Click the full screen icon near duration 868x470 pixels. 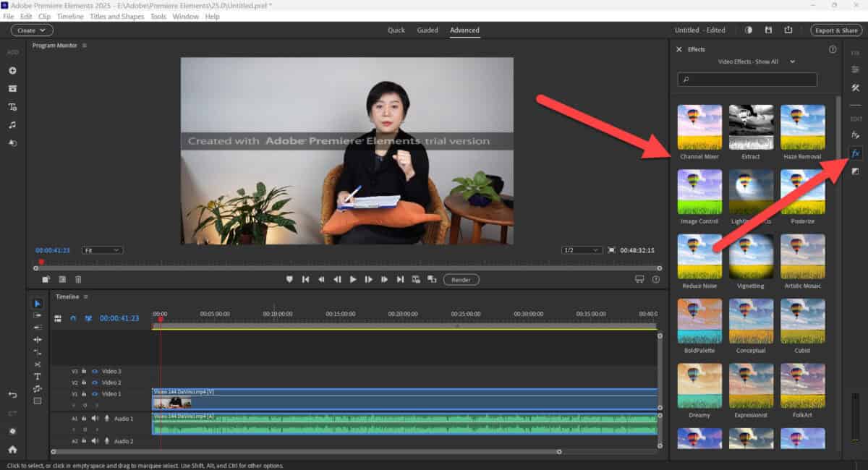pos(611,250)
